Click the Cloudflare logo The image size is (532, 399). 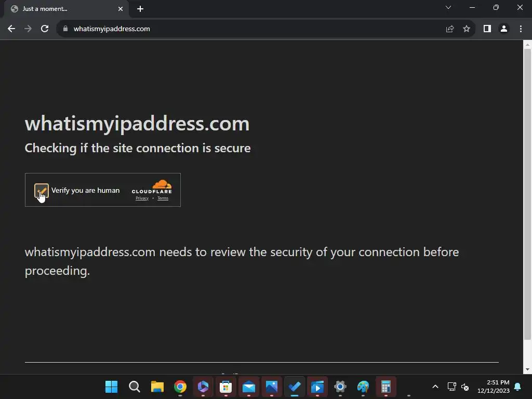pos(152,187)
